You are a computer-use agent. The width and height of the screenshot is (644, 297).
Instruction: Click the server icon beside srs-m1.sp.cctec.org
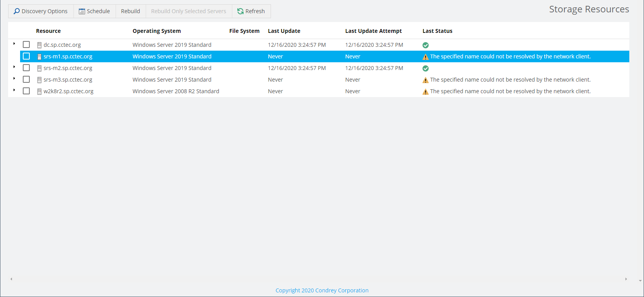(39, 57)
